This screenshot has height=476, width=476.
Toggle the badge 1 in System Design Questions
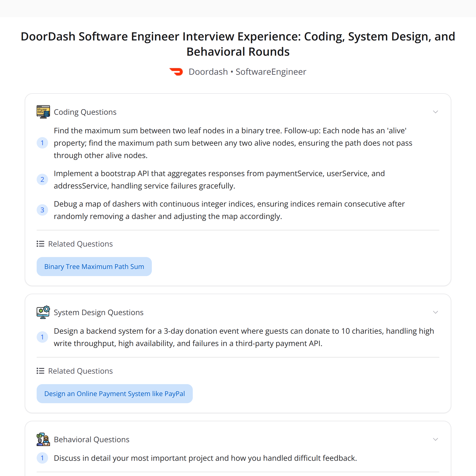(x=42, y=337)
